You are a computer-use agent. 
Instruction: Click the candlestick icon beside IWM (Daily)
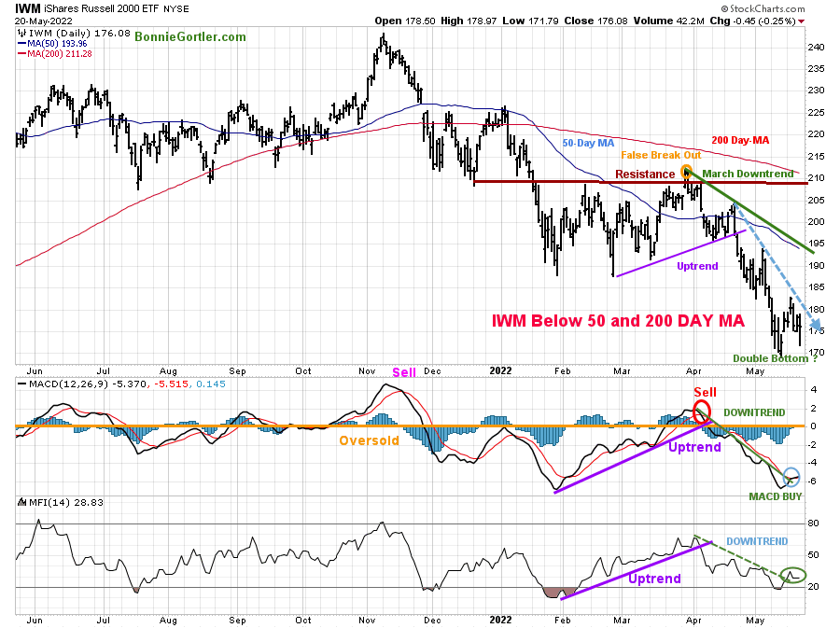[x=22, y=34]
